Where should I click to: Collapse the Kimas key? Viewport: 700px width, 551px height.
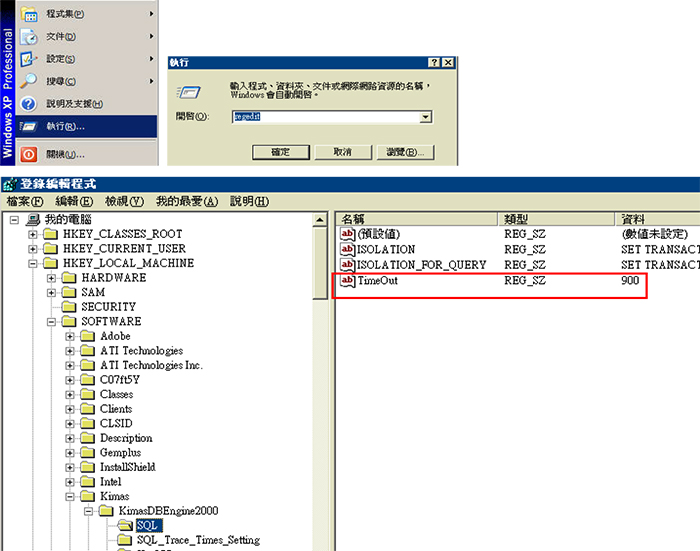[70, 497]
